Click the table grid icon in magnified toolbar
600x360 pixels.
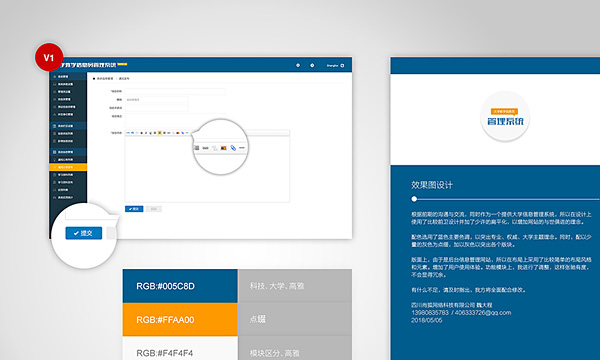click(x=197, y=148)
